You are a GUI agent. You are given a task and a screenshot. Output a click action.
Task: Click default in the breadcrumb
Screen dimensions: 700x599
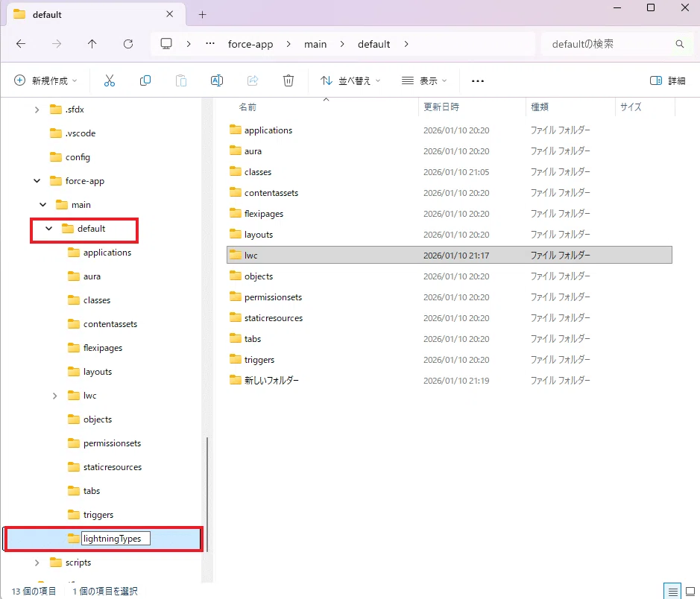click(x=373, y=44)
